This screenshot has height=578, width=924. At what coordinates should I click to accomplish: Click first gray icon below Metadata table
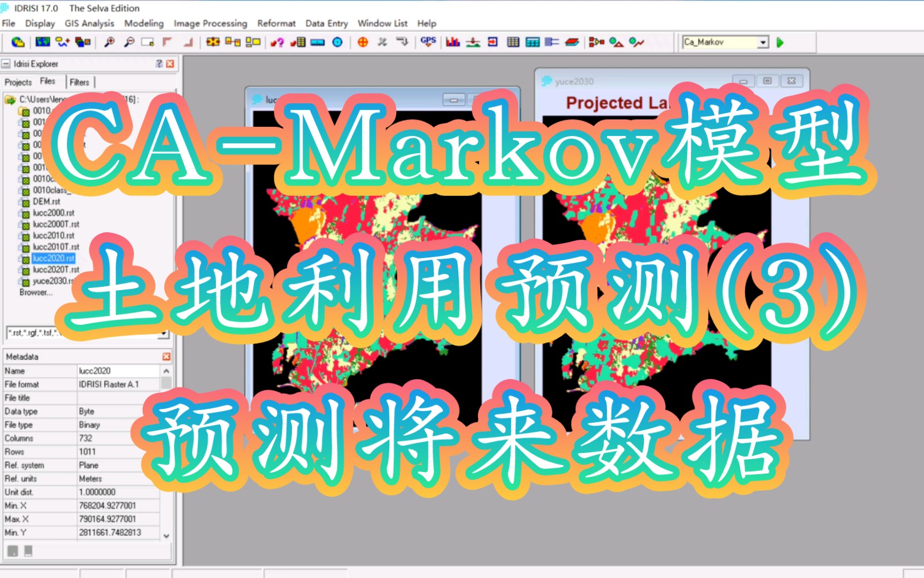(x=13, y=551)
